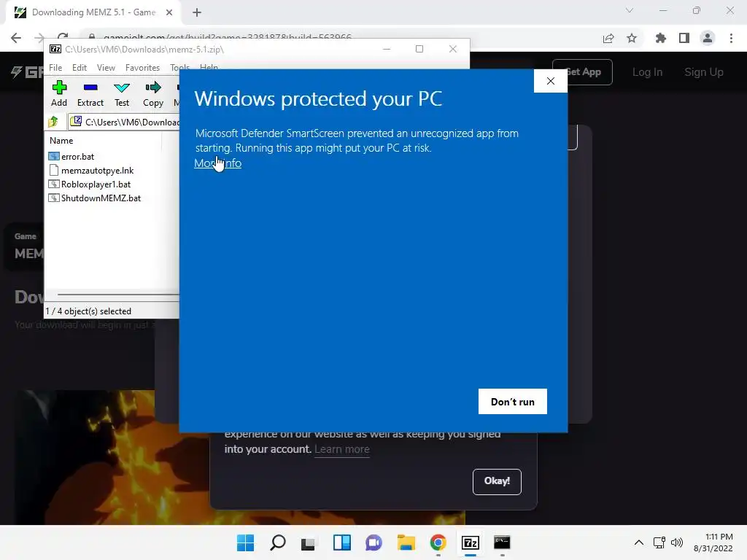This screenshot has height=560, width=747.
Task: Click the Test checkmark icon in 7-Zip
Action: pyautogui.click(x=122, y=87)
